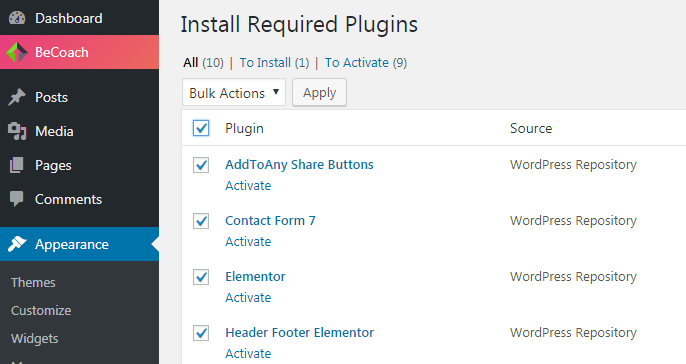Open Themes submenu item
This screenshot has width=686, height=364.
pos(33,283)
